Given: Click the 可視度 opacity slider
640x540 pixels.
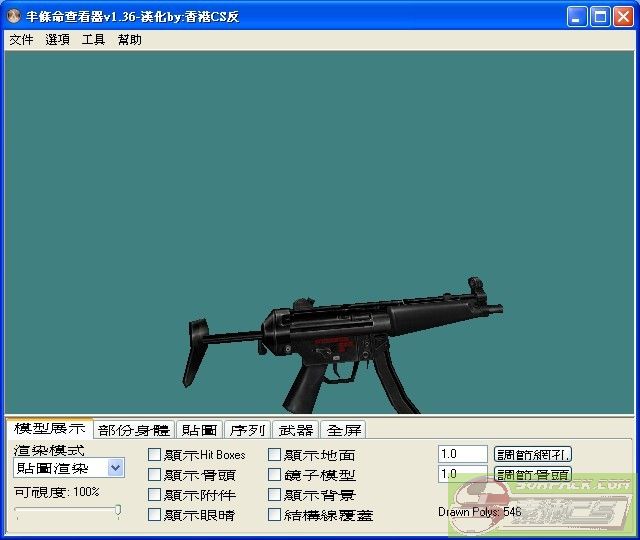Looking at the screenshot, I should click(x=67, y=511).
